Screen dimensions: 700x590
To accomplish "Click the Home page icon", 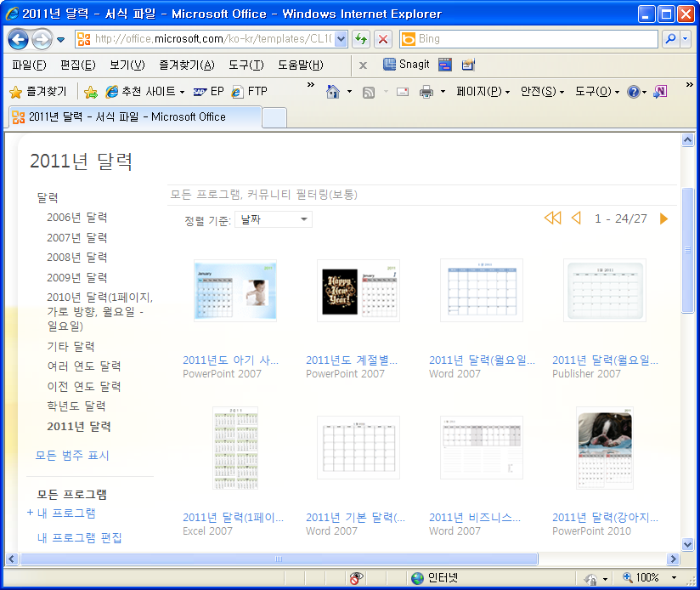I will (x=333, y=92).
